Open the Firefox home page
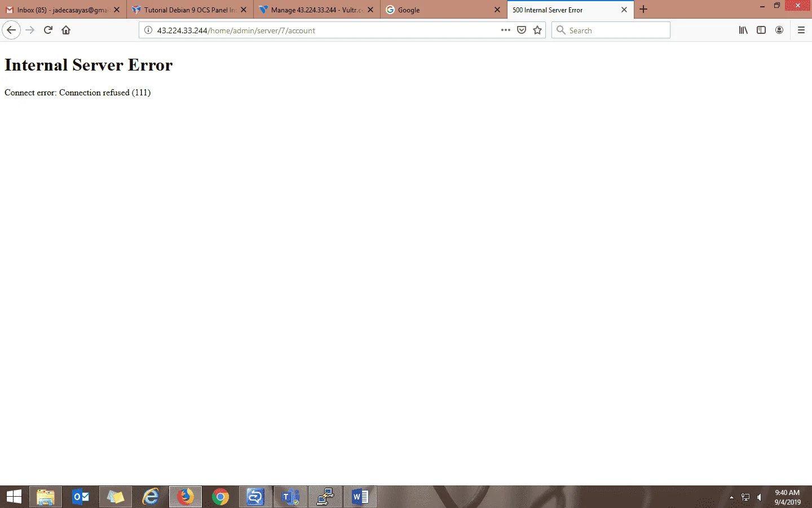This screenshot has width=812, height=508. point(66,30)
